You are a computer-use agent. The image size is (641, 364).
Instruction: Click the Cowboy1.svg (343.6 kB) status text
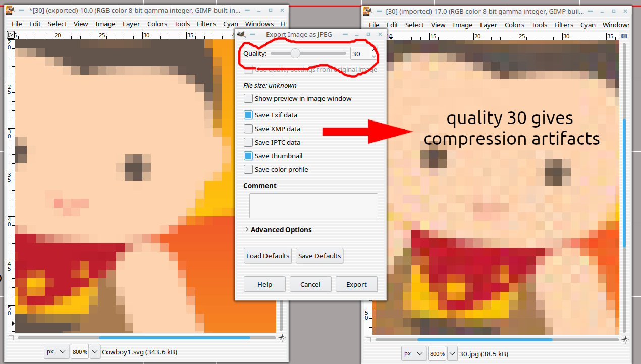coord(139,352)
